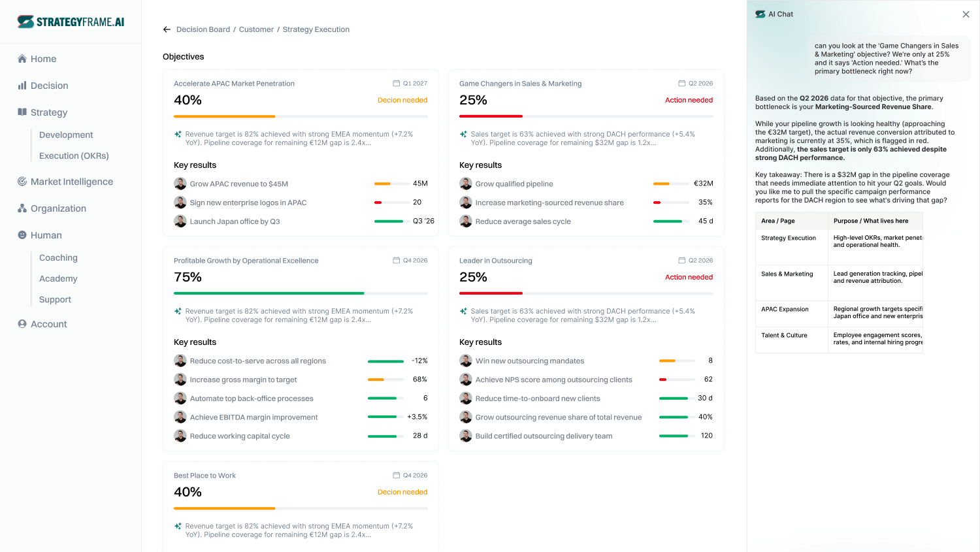Close the AI Chat panel
This screenshot has width=980, height=552.
[x=966, y=14]
